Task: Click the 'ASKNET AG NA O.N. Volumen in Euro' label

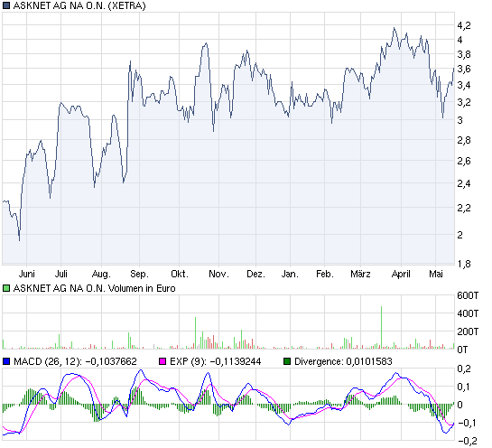Action: 94,288
